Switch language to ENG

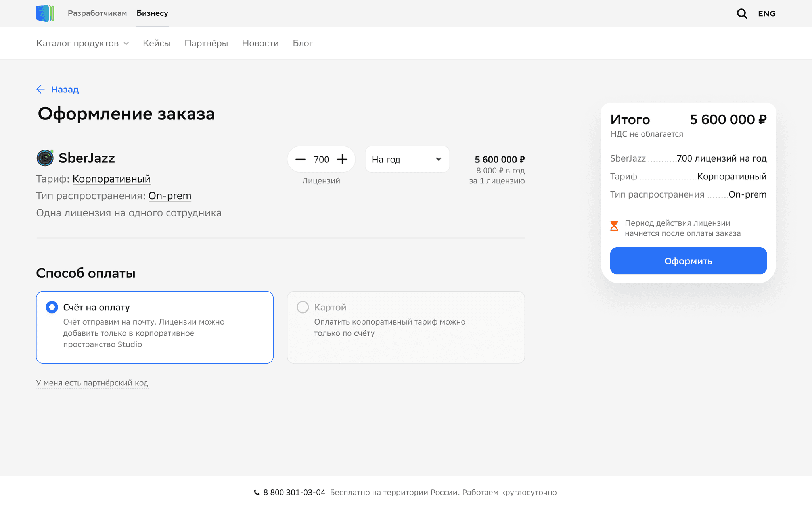[766, 13]
